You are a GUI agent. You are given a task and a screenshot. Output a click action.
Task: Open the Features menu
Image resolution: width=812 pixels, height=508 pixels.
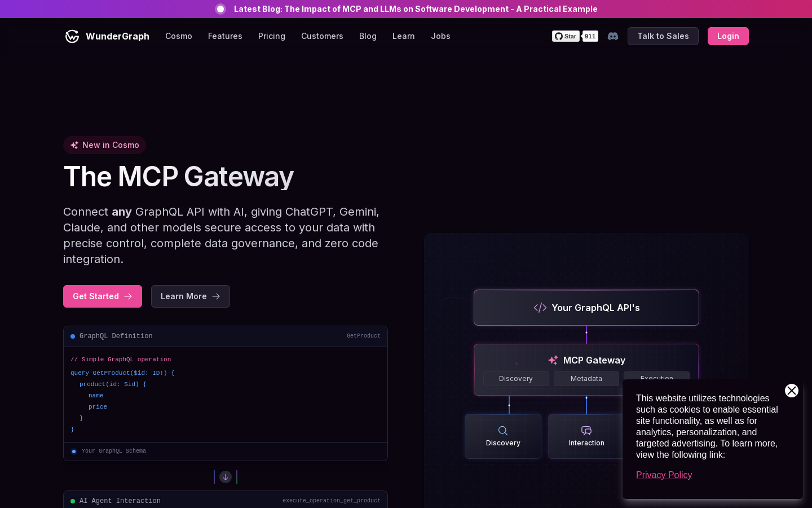point(225,36)
